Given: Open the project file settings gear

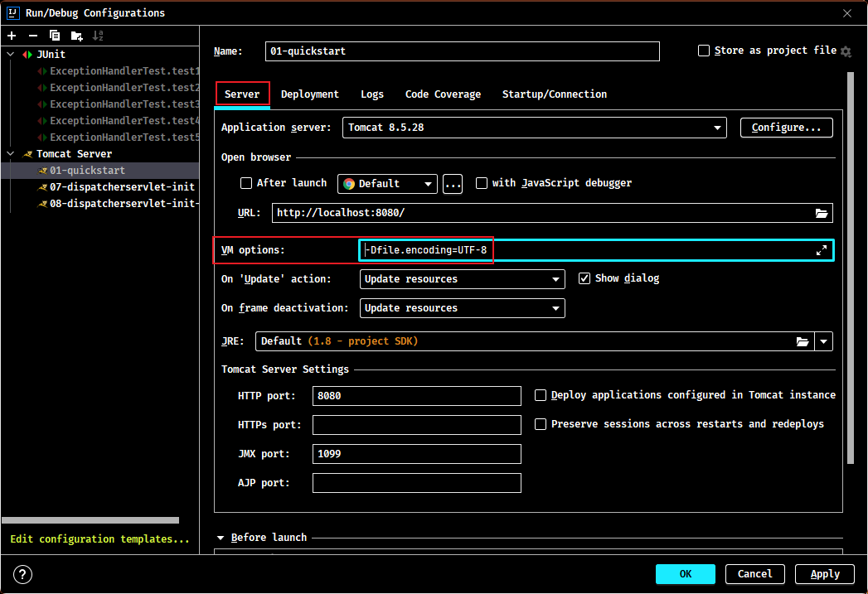Looking at the screenshot, I should coord(846,51).
